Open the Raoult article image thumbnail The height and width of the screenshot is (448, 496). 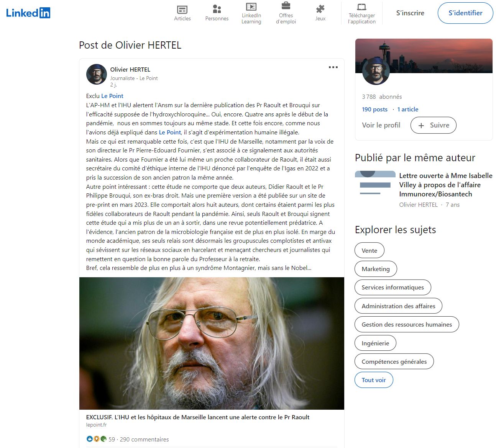pyautogui.click(x=212, y=343)
